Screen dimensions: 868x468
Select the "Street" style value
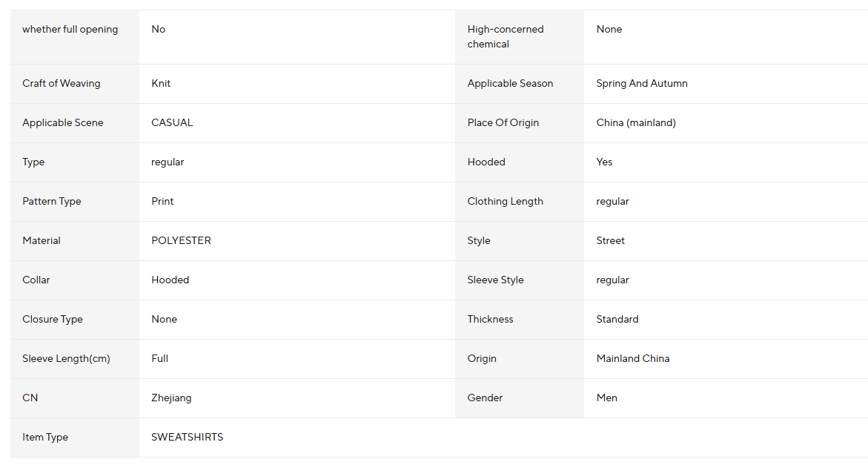(610, 241)
